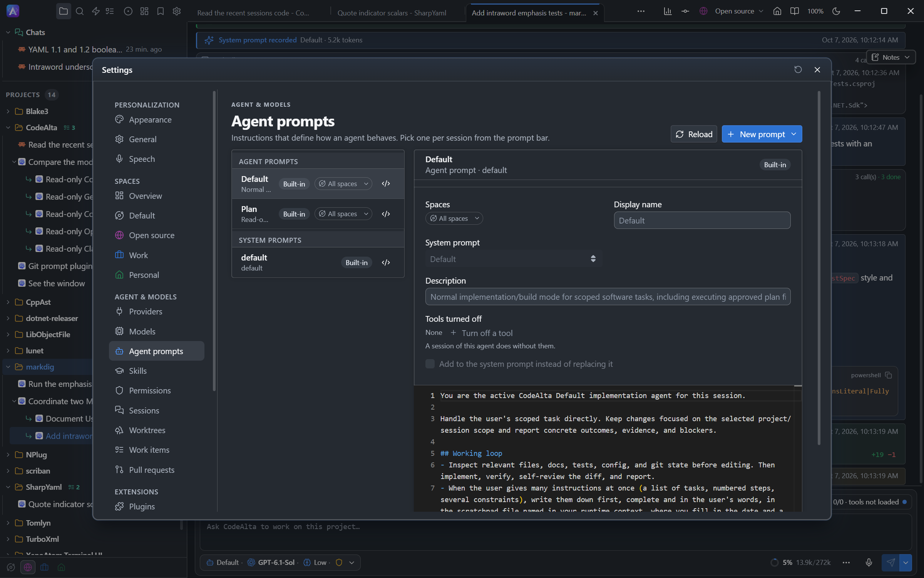
Task: Open the three-dots menu near context usage
Action: (846, 562)
